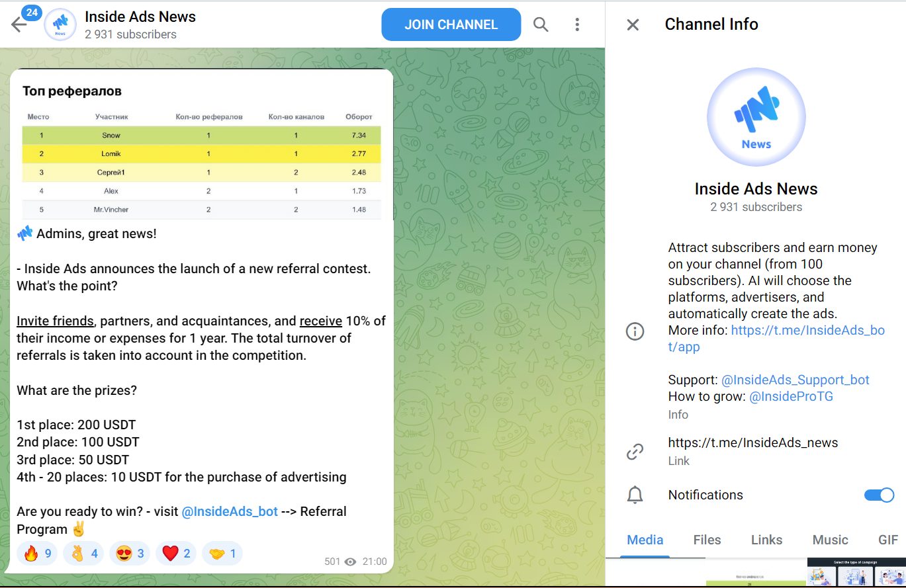
Task: Open the large channel profile picture
Action: pyautogui.click(x=756, y=116)
